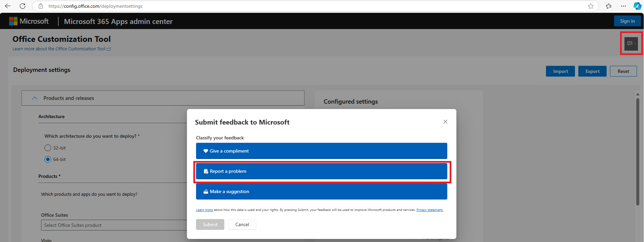Open the feedback speech bubble icon
Viewport: 644px width, 242px height.
(x=631, y=44)
